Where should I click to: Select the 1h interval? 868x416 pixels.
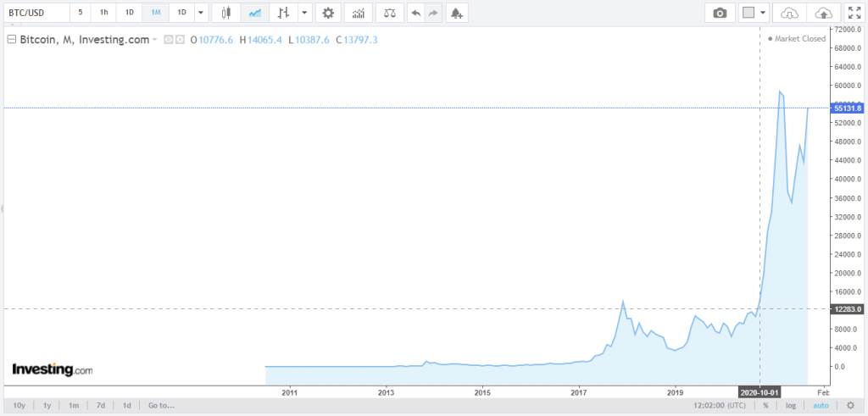click(103, 13)
